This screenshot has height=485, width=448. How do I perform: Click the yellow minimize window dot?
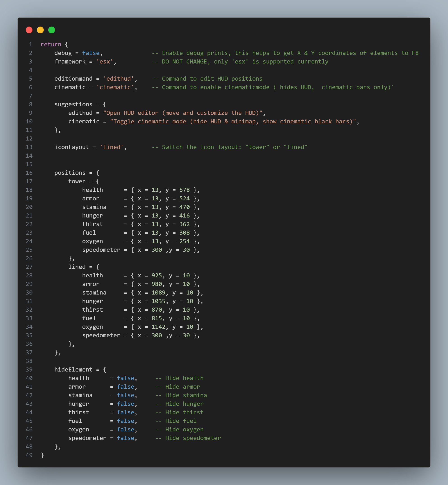click(40, 30)
